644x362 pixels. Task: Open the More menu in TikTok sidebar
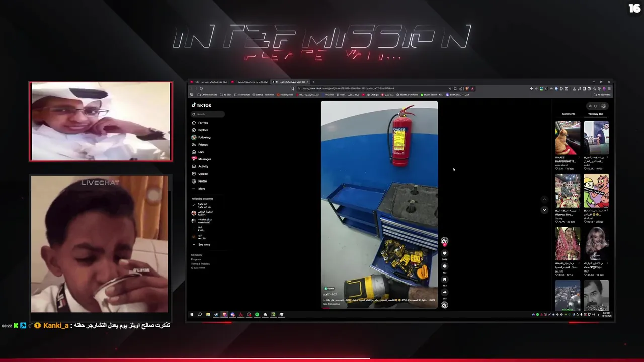[x=198, y=189]
